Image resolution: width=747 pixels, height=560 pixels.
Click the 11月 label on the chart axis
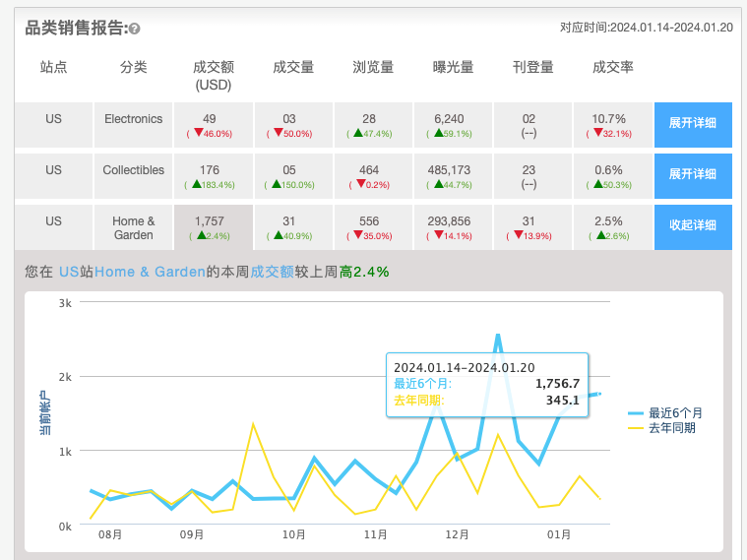point(375,534)
